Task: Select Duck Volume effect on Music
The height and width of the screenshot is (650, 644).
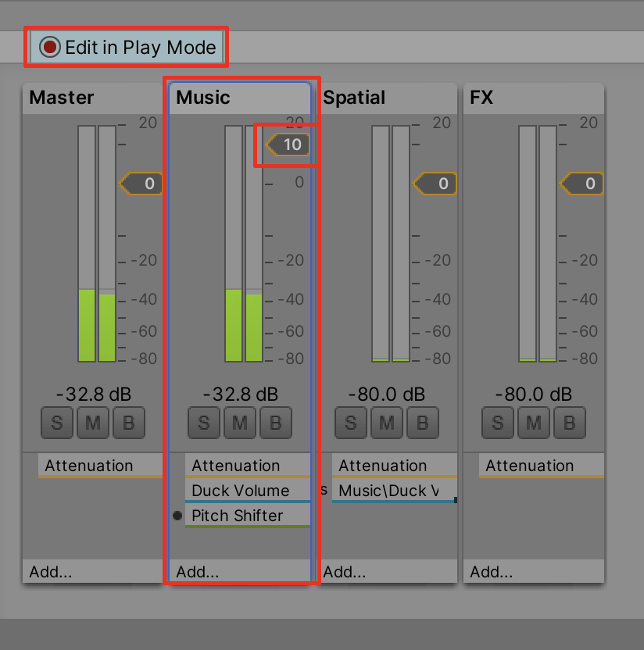Action: (248, 491)
